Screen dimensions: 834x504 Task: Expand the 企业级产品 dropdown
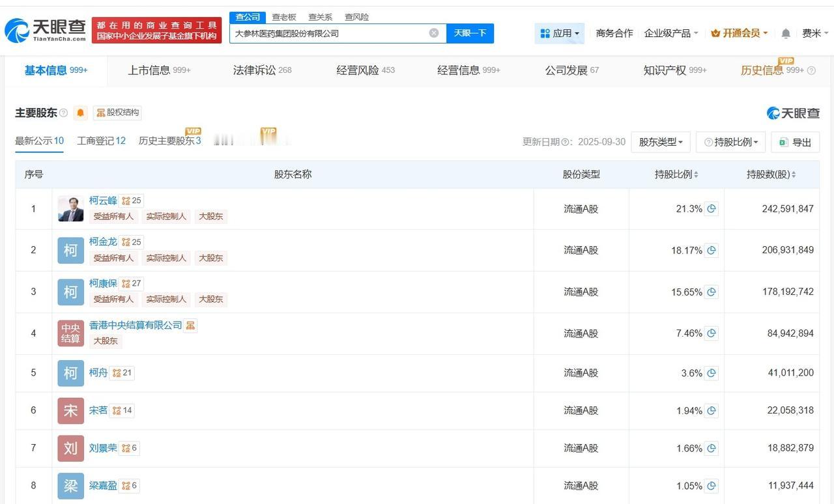point(671,33)
